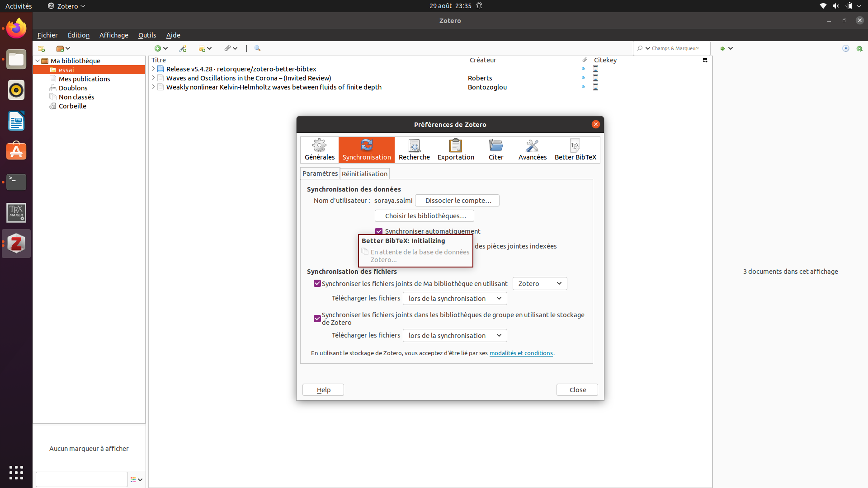Image resolution: width=868 pixels, height=488 pixels.
Task: Click the Add Attachment paperclip icon
Action: click(x=227, y=48)
